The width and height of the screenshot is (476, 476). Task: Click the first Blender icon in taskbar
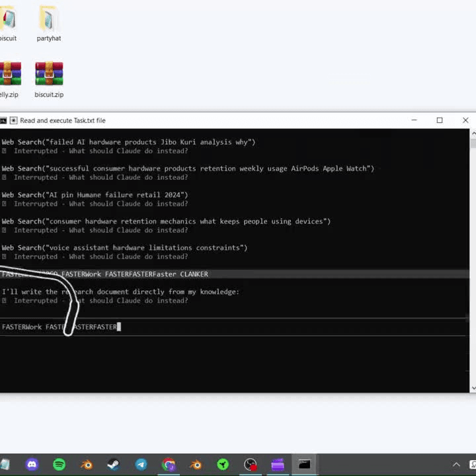[x=87, y=465]
